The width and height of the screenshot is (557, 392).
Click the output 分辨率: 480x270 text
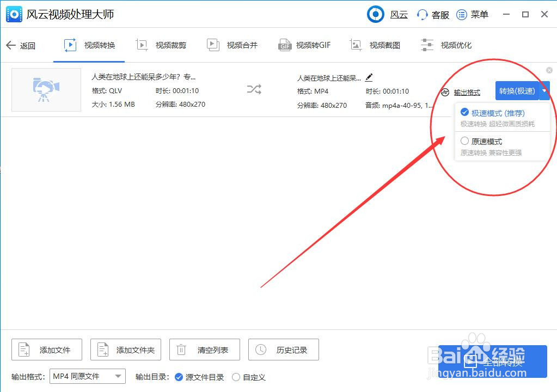pyautogui.click(x=322, y=106)
